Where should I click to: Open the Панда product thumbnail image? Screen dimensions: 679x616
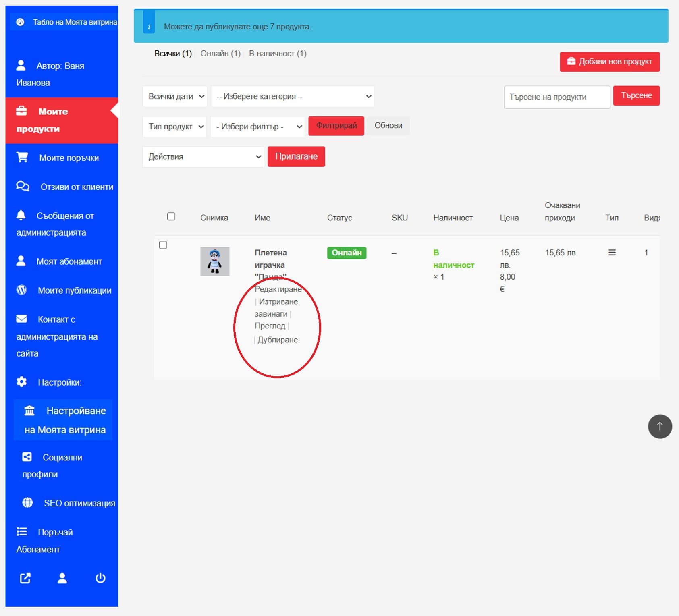click(x=215, y=261)
